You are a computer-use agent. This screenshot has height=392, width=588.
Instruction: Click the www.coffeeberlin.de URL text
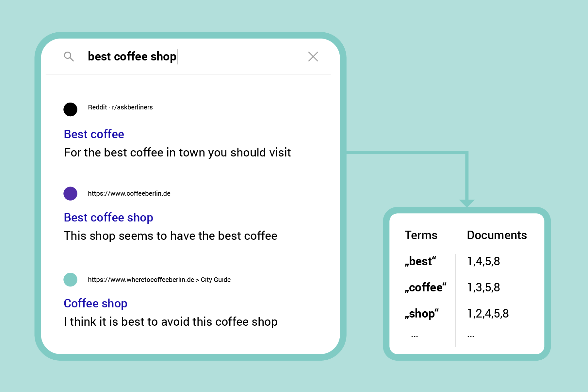click(x=130, y=193)
